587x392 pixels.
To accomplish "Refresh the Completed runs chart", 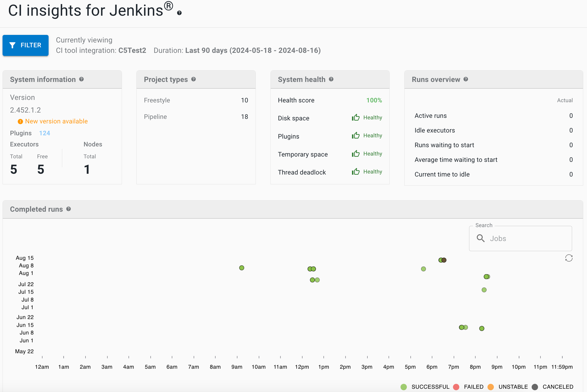I will [569, 258].
